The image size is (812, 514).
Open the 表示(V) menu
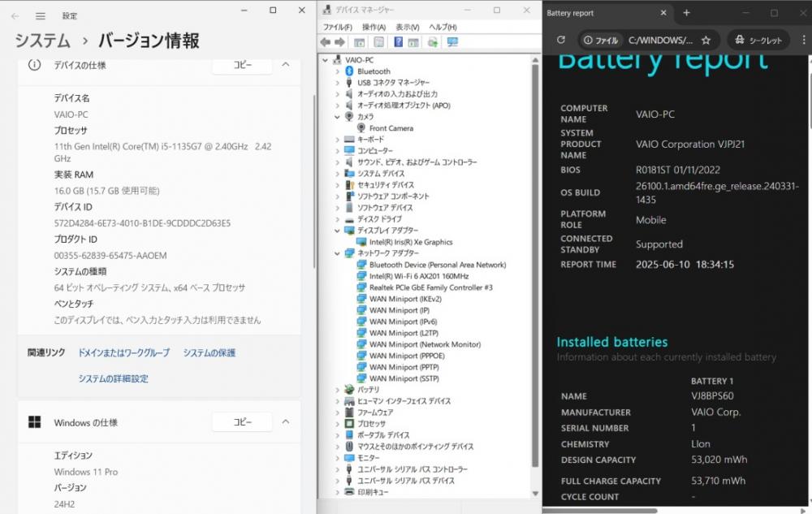click(x=408, y=27)
